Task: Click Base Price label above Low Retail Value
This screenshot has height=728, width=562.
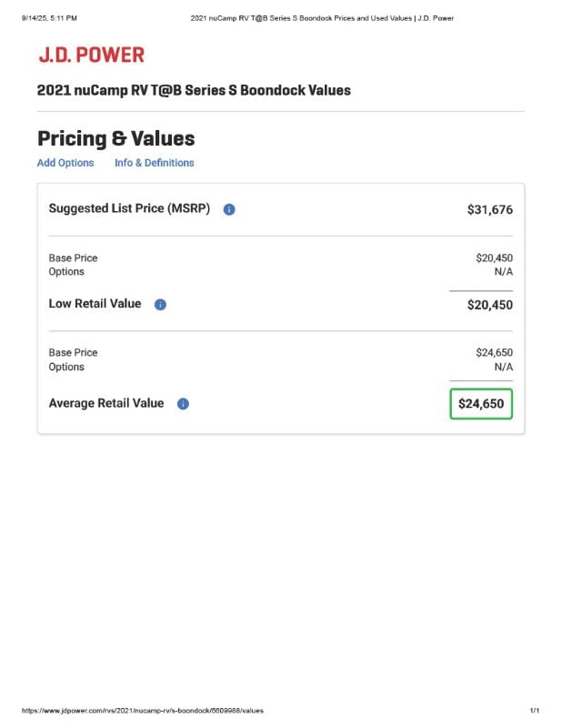Action: (x=74, y=258)
